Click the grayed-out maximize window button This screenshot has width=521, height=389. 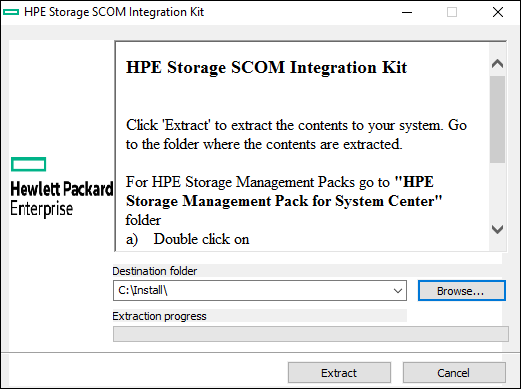[452, 12]
